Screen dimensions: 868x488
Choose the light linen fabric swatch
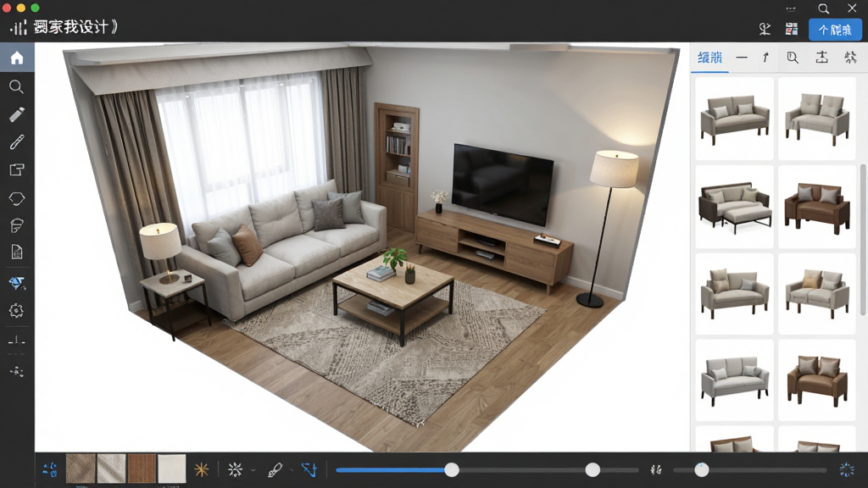pos(111,468)
